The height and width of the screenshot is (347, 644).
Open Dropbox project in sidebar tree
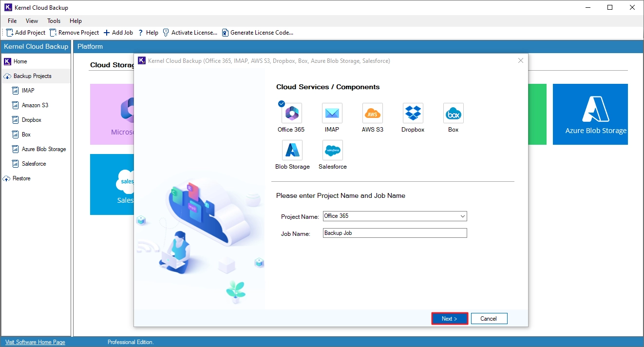click(x=27, y=120)
